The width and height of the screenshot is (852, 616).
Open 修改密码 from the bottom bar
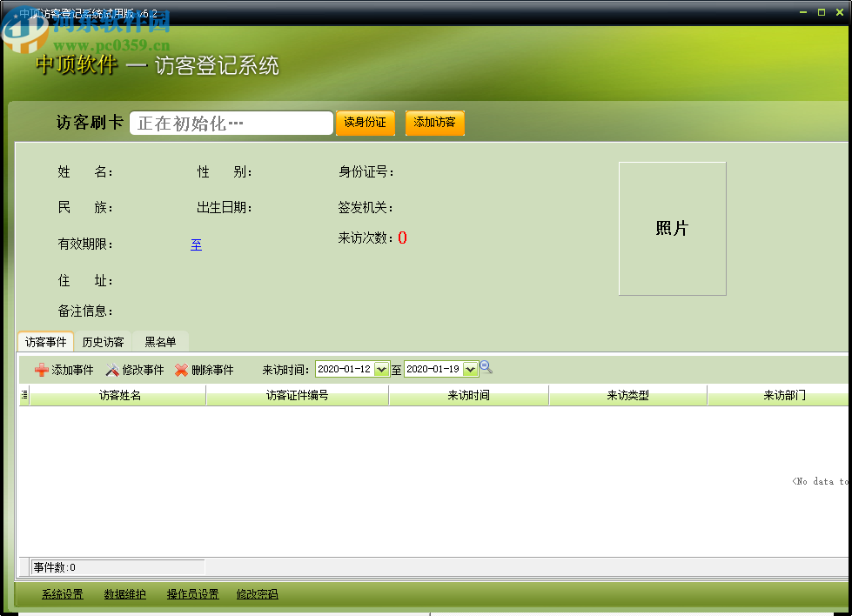(x=256, y=594)
